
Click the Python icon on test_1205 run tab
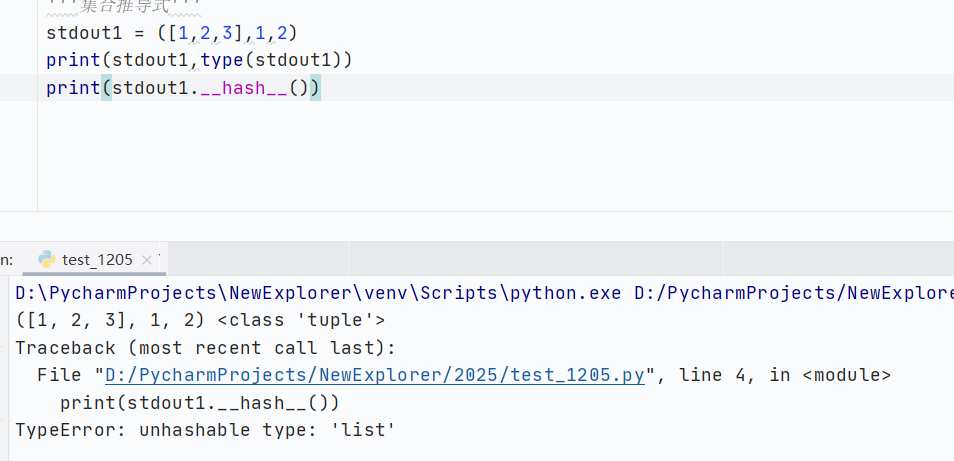47,260
